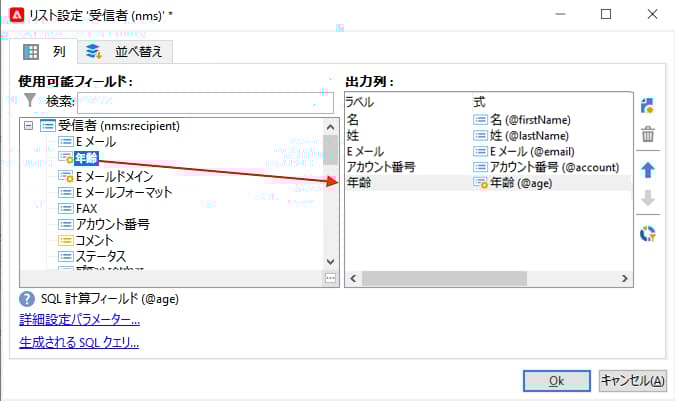Select the 年齢 field in available fields
The image size is (675, 401).
tap(86, 158)
